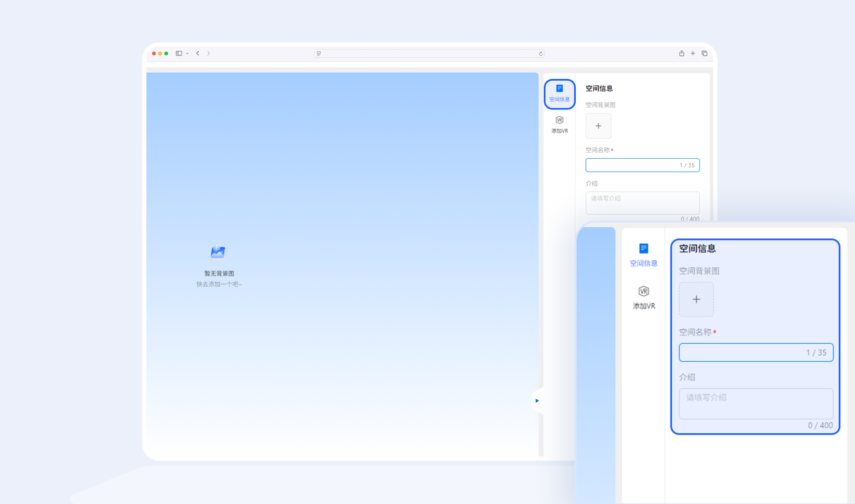This screenshot has width=855, height=504.
Task: Click the plus upload box in enlarged panel
Action: 696,299
